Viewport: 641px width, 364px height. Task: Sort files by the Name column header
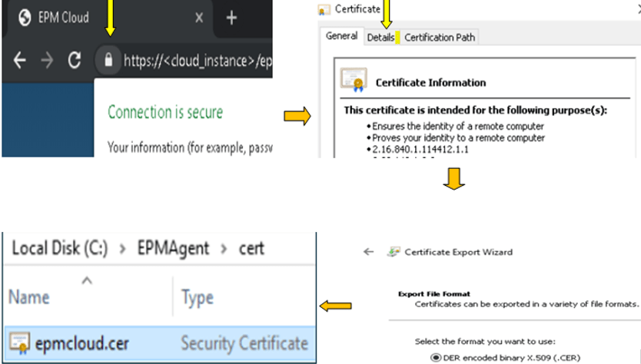29,297
